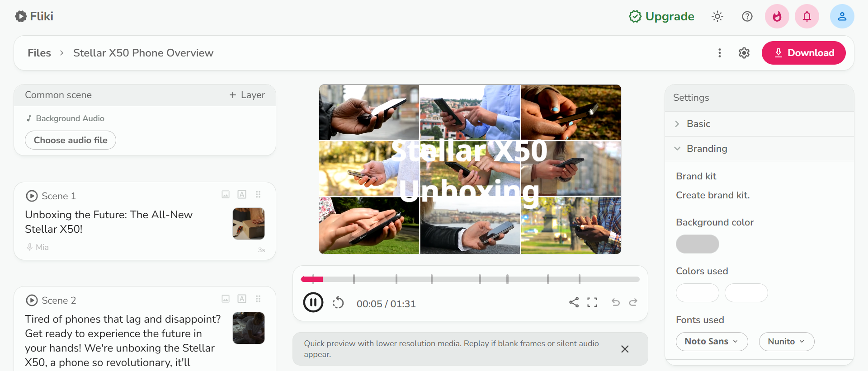Open the notifications bell
The height and width of the screenshot is (371, 868).
tap(807, 17)
